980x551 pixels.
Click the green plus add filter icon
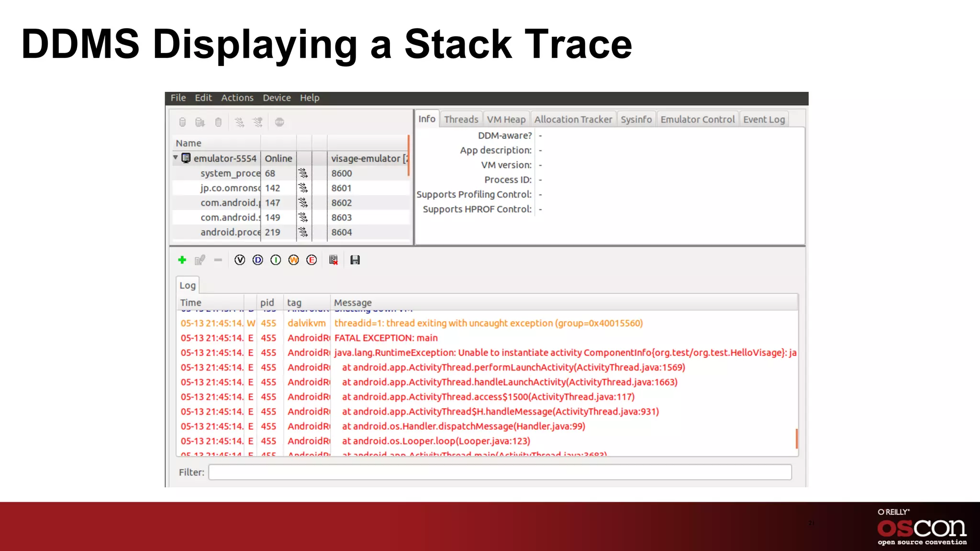tap(182, 260)
